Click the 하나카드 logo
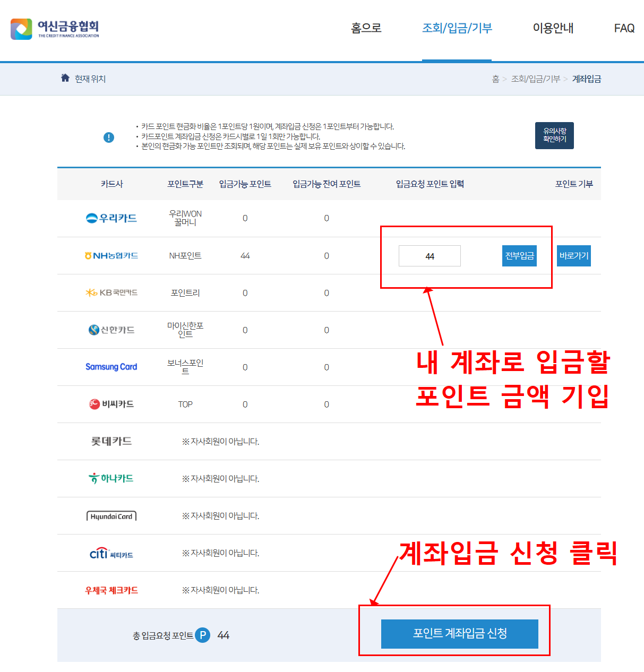The height and width of the screenshot is (672, 644). click(111, 478)
